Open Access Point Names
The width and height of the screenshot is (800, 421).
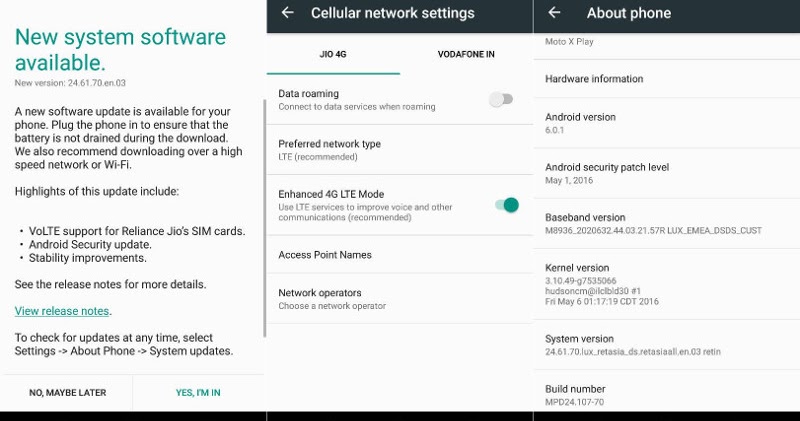coord(399,255)
